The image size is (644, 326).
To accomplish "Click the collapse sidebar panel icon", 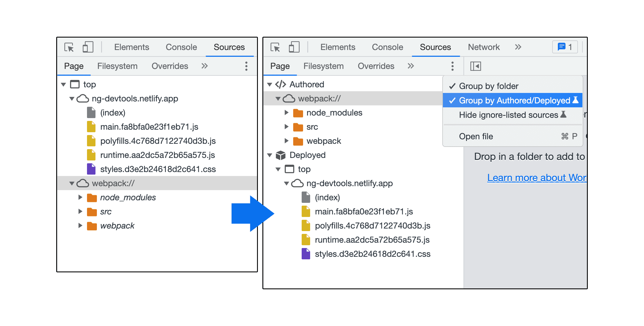I will coord(476,66).
